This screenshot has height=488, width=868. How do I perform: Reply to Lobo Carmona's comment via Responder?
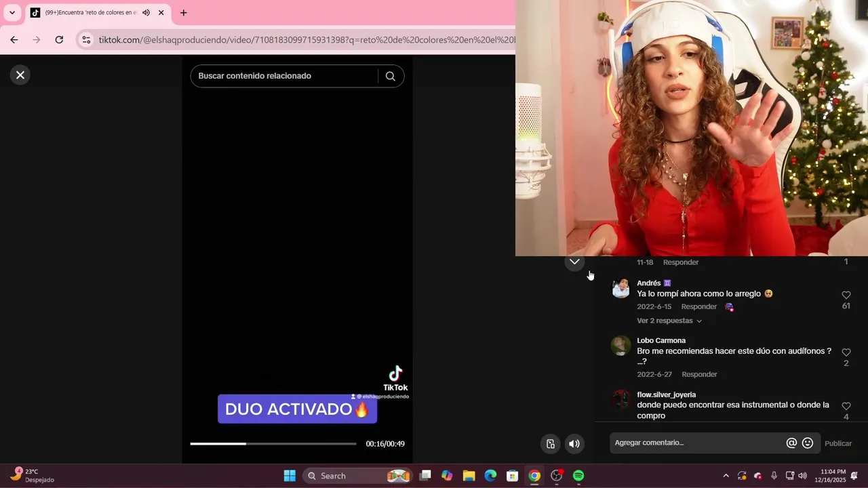(x=699, y=374)
